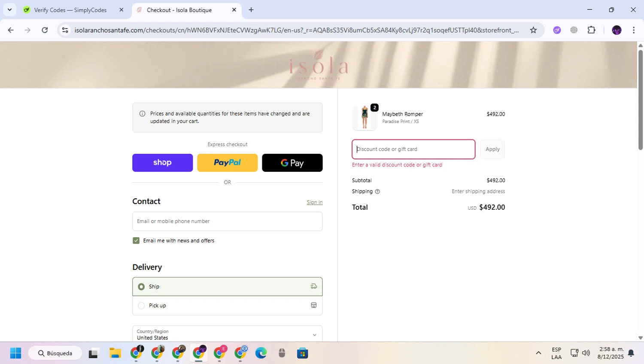The image size is (644, 364).
Task: Open the Windows Start menu
Action: [x=15, y=353]
